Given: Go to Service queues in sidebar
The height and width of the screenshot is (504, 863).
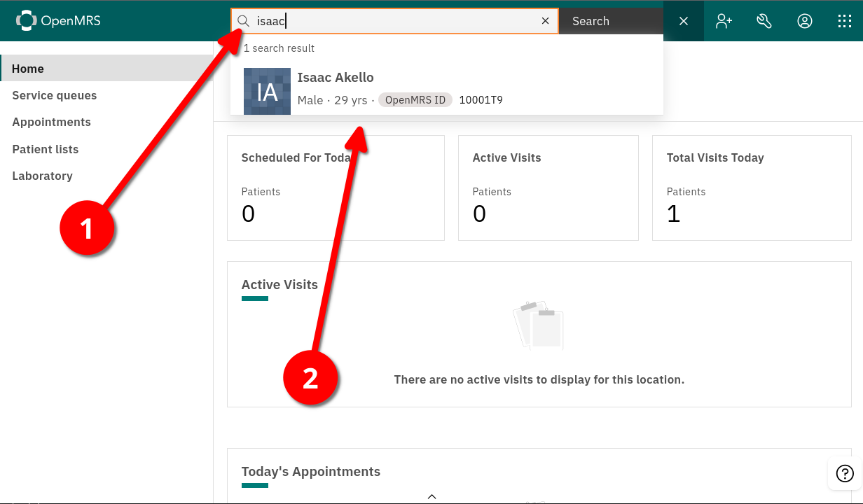Looking at the screenshot, I should pos(55,95).
